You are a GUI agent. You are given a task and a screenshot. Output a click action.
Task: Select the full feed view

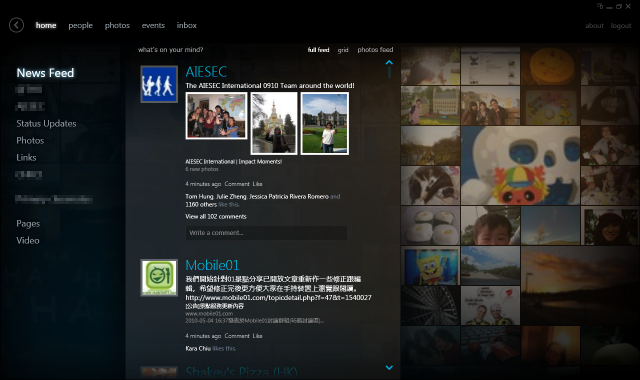point(318,50)
